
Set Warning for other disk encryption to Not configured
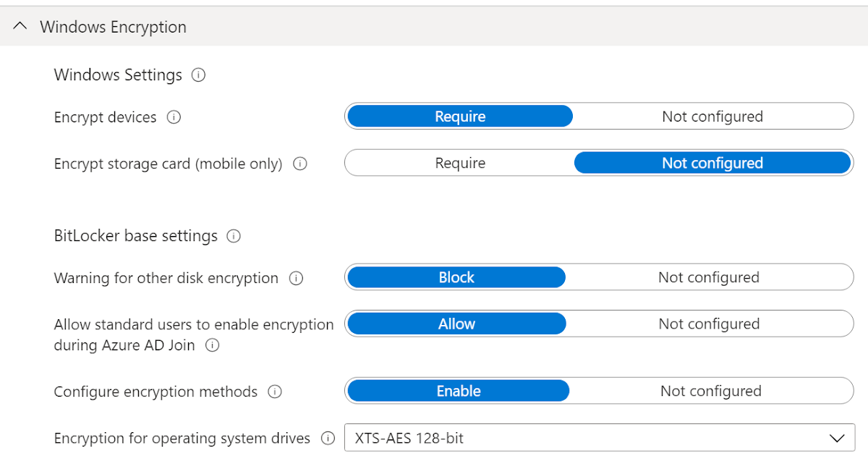[x=709, y=277]
